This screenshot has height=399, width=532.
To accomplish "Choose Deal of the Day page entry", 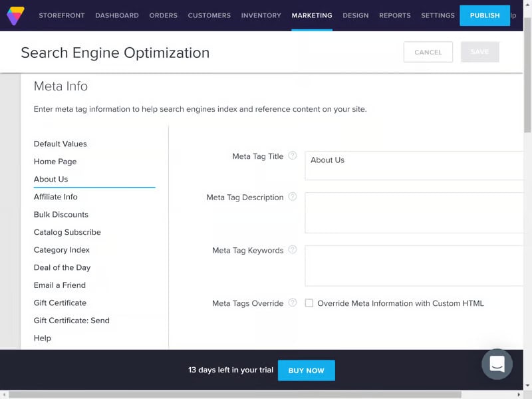I will point(62,267).
